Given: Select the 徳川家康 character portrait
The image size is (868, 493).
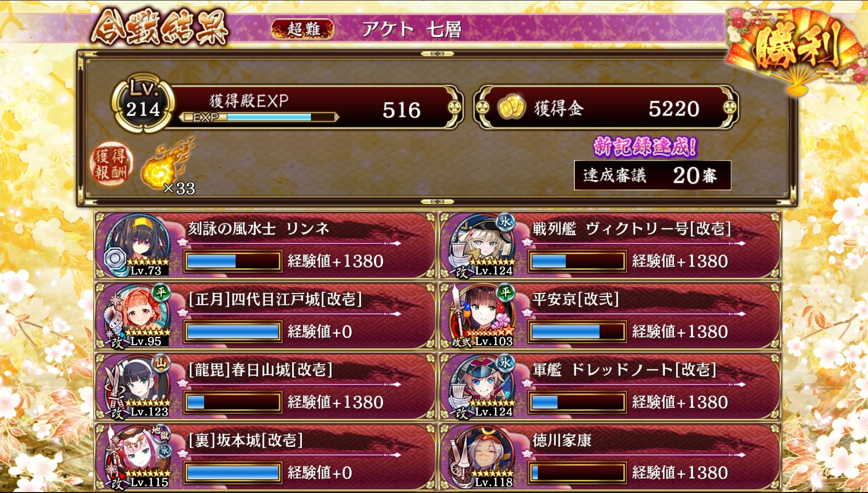Looking at the screenshot, I should pyautogui.click(x=482, y=457).
